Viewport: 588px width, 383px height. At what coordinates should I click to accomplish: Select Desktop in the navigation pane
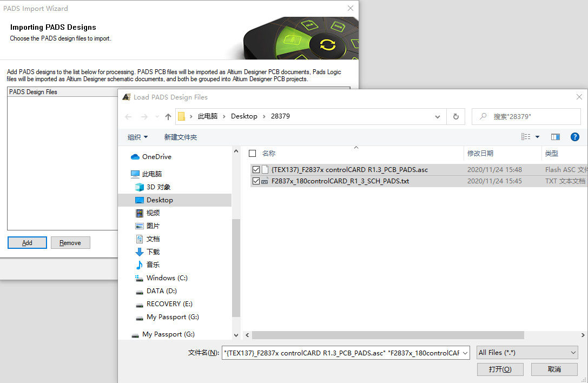point(175,200)
